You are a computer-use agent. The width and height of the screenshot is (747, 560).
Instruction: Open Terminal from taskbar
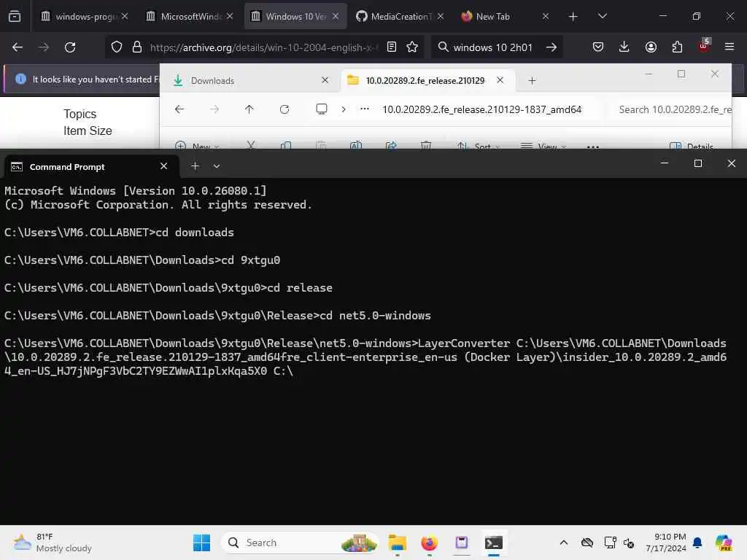coord(494,542)
